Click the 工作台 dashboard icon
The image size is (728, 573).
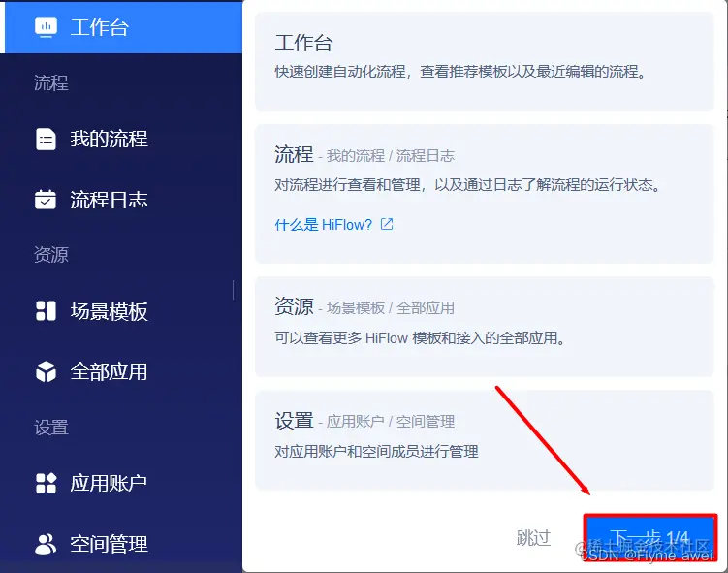(46, 27)
